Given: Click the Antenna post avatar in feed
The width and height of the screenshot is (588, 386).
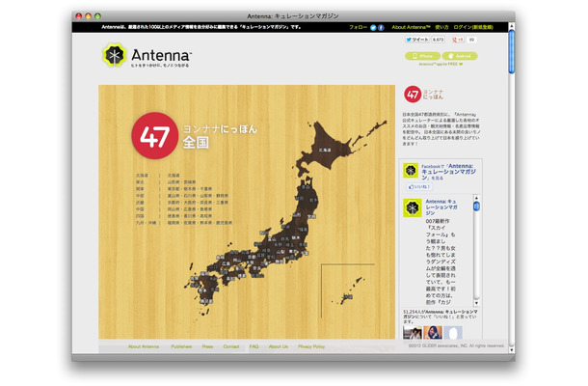Looking at the screenshot, I should [x=413, y=207].
